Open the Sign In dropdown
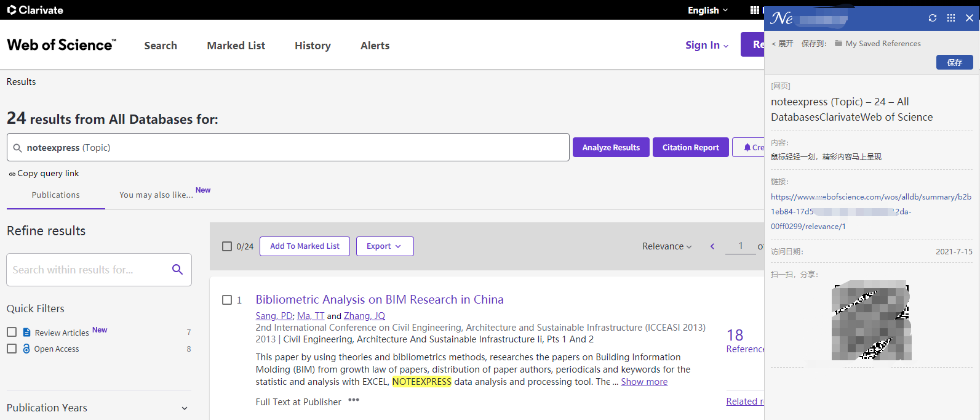This screenshot has width=980, height=420. click(x=707, y=45)
